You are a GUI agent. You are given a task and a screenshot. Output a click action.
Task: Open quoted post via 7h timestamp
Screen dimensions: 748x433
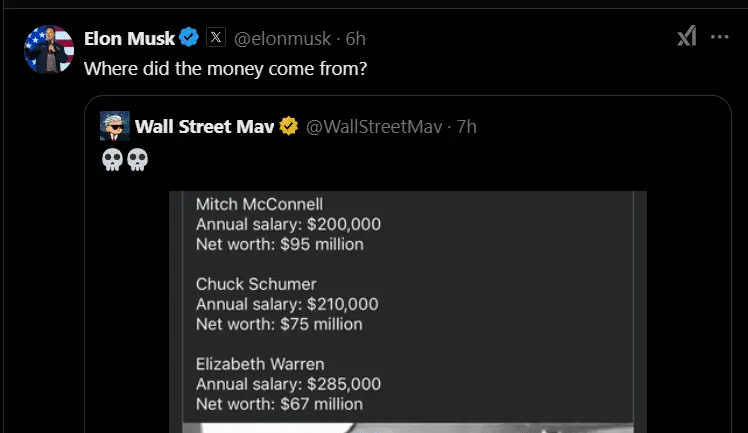pos(467,126)
